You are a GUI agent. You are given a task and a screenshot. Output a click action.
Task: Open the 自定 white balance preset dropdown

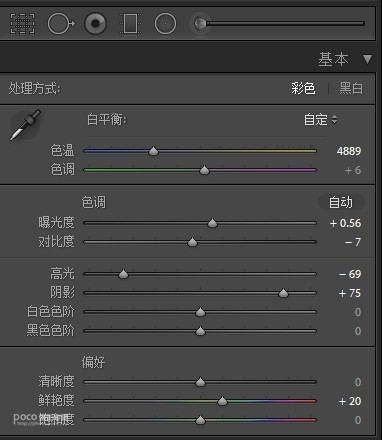(321, 119)
